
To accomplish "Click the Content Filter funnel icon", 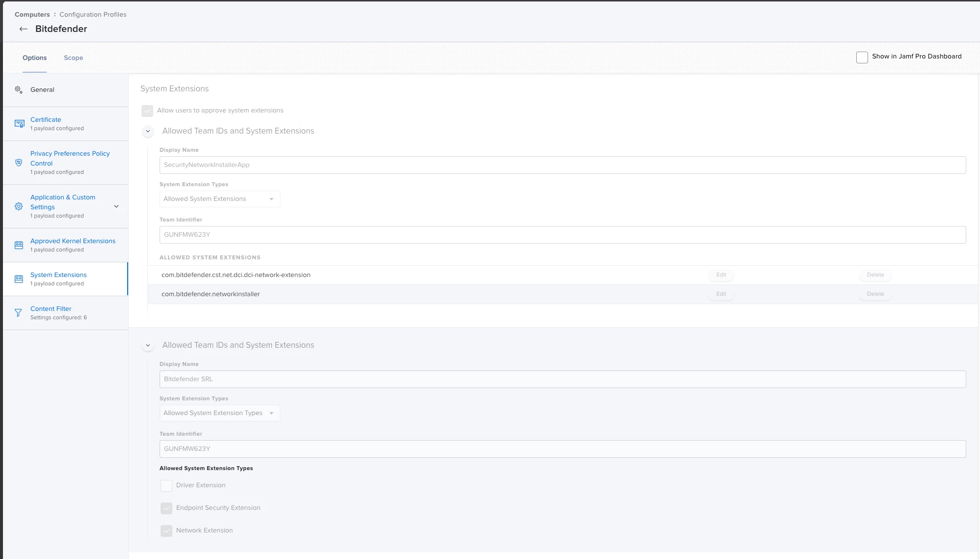I will click(x=18, y=313).
